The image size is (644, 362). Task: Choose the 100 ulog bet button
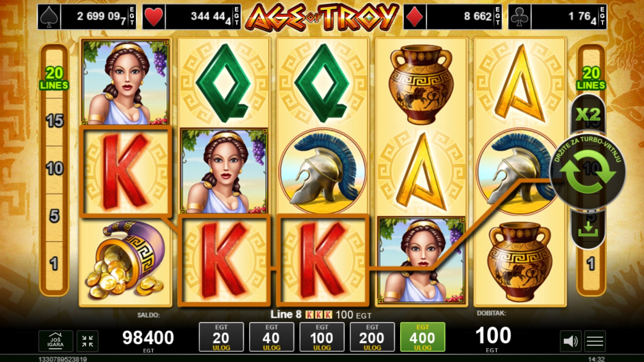pyautogui.click(x=322, y=337)
